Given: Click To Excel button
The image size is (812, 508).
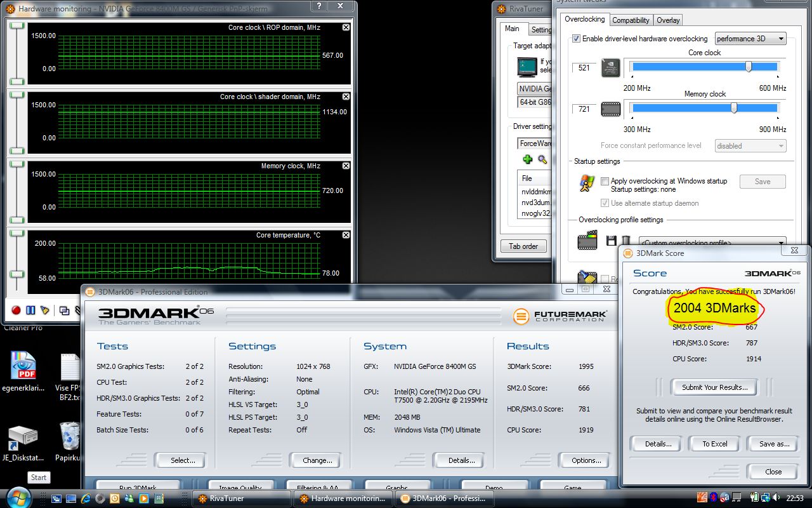Looking at the screenshot, I should pos(715,443).
